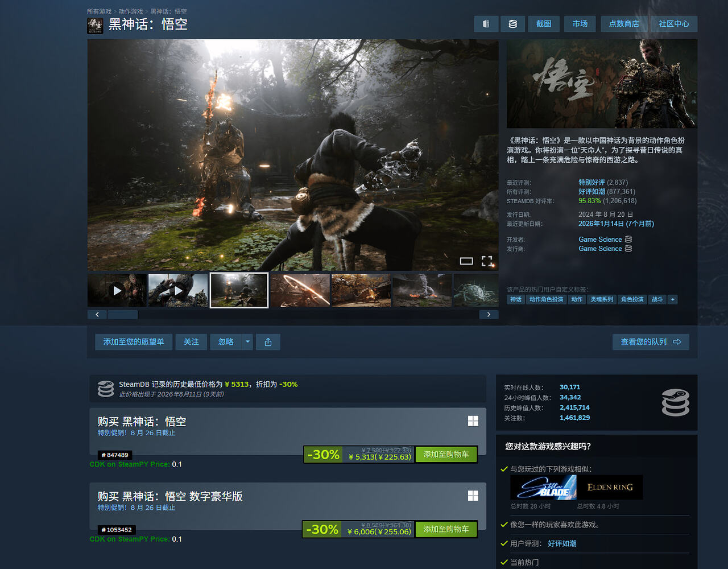The width and height of the screenshot is (728, 569).
Task: Open SteamDB icon button in header
Action: click(x=512, y=24)
